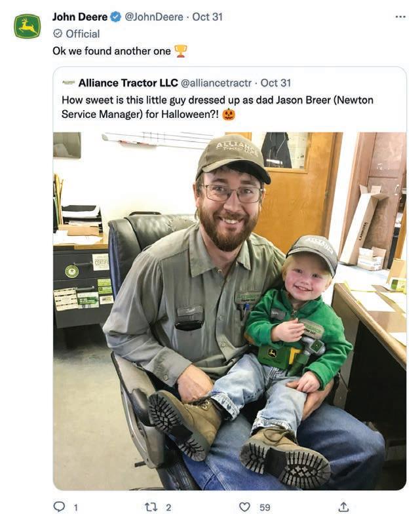420x523 pixels.
Task: Click John Deere's blue verified badge
Action: (116, 16)
